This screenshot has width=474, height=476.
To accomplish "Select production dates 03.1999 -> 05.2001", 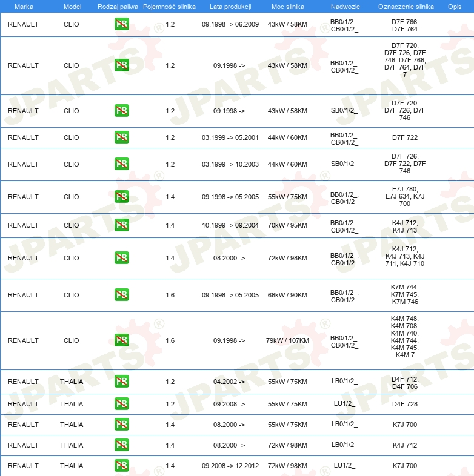I will click(x=230, y=137).
